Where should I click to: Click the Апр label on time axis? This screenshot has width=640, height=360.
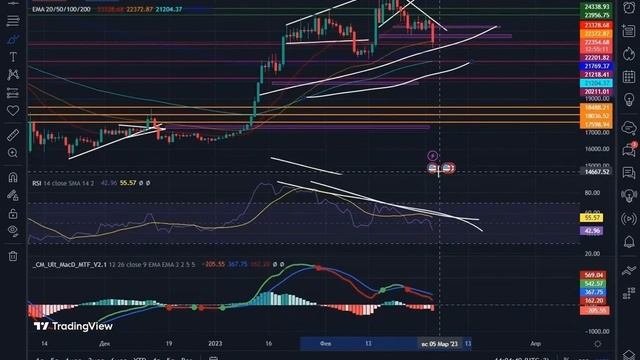535,344
